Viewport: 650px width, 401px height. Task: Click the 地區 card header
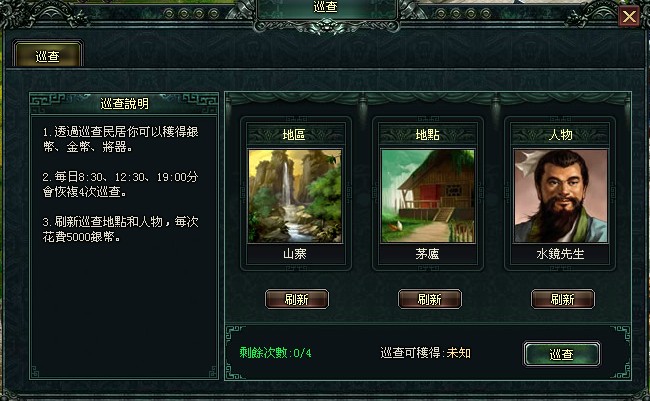(x=295, y=134)
